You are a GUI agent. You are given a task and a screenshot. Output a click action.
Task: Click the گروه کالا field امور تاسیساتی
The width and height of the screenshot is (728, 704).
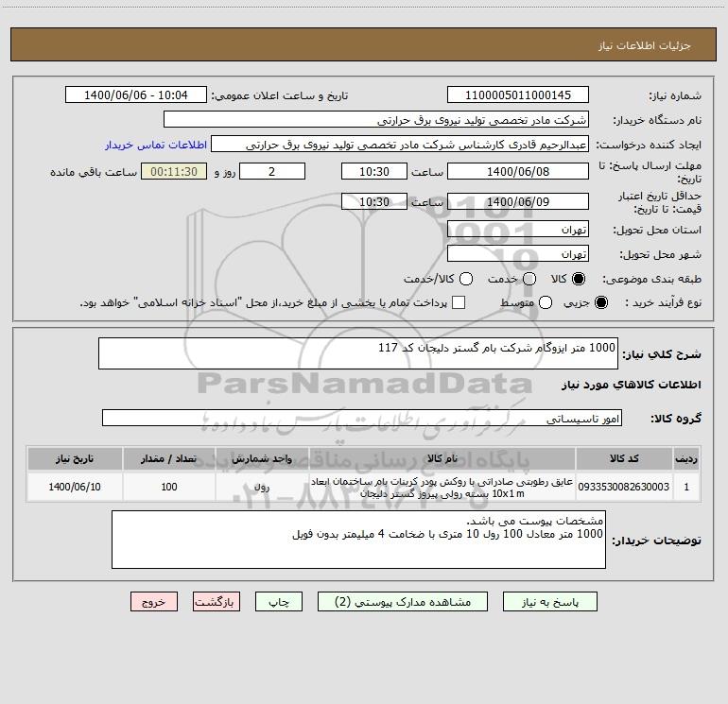362,418
